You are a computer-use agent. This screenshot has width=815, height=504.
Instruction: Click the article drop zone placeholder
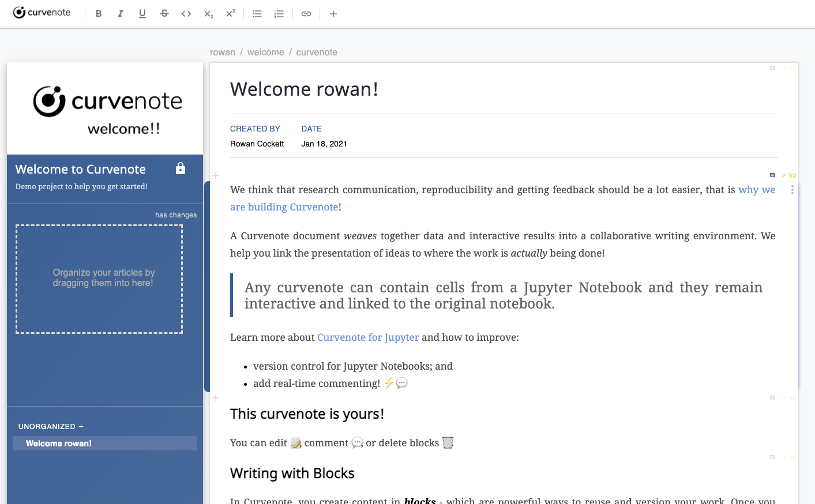pos(99,279)
